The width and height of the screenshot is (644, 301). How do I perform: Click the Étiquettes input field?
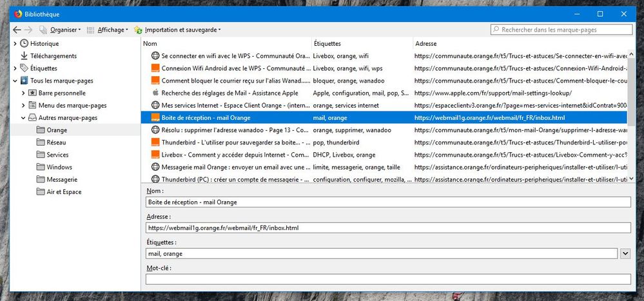pyautogui.click(x=382, y=254)
